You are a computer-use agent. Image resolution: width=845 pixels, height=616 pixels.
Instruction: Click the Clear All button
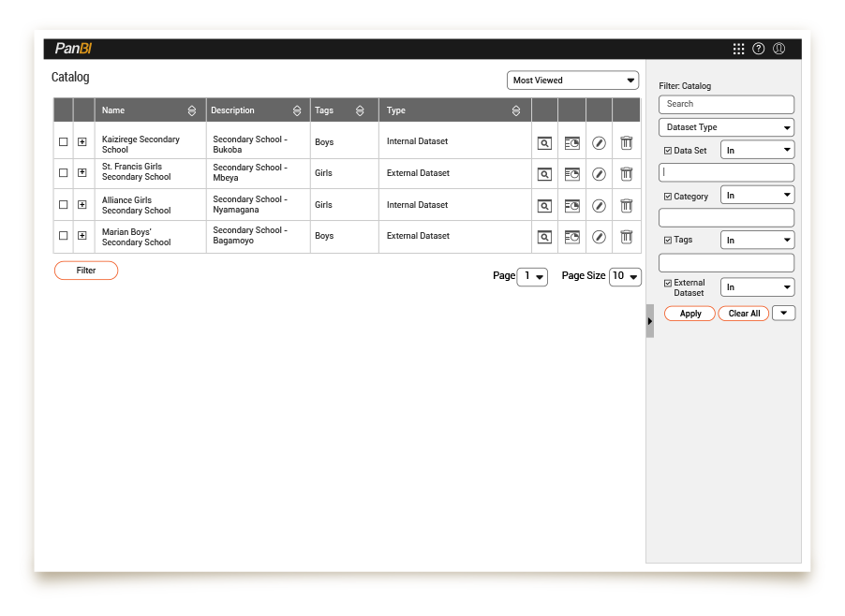point(744,314)
